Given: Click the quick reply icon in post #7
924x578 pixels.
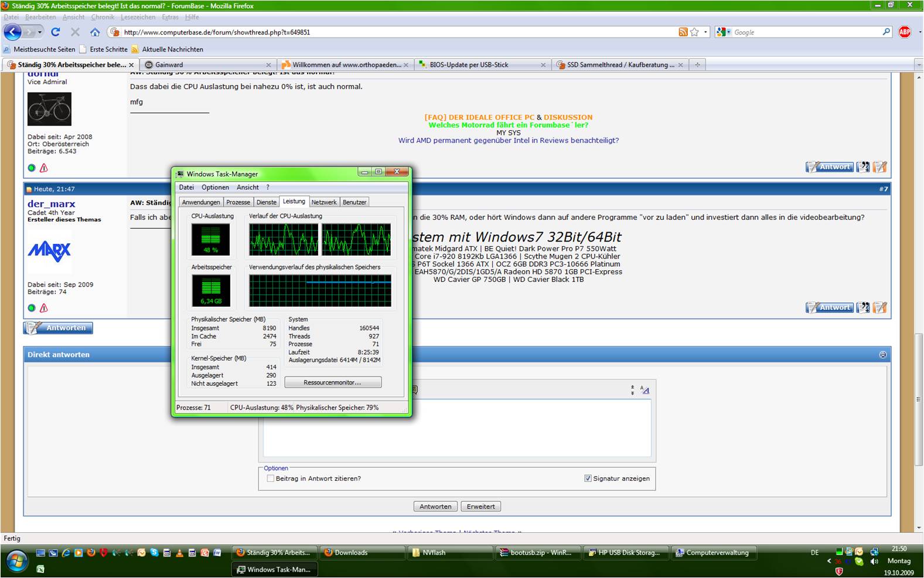Looking at the screenshot, I should [x=880, y=307].
